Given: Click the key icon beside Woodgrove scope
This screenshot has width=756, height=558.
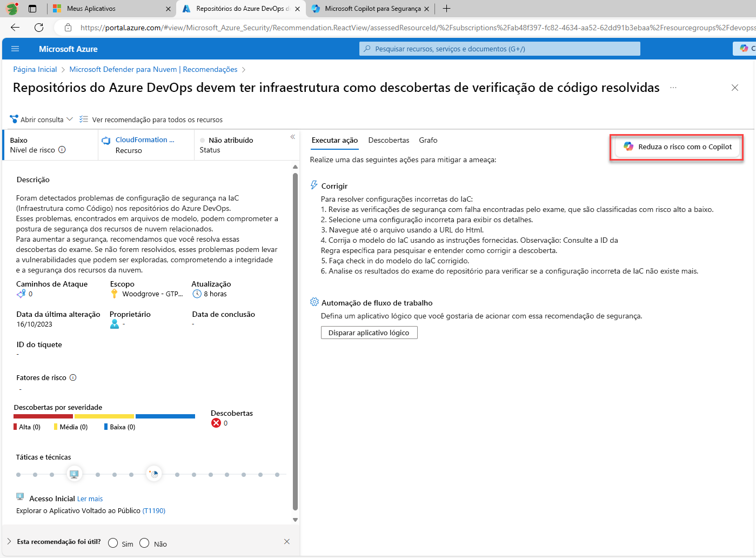Looking at the screenshot, I should coord(114,294).
